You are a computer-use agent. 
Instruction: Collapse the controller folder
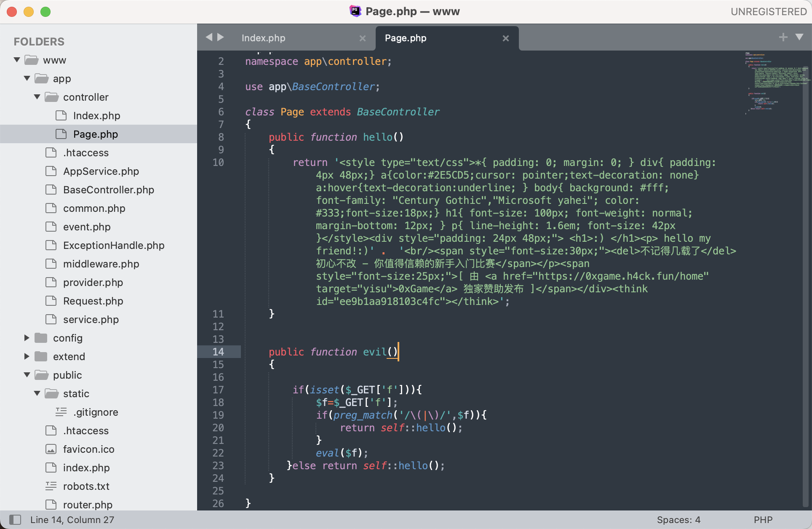[x=37, y=97]
